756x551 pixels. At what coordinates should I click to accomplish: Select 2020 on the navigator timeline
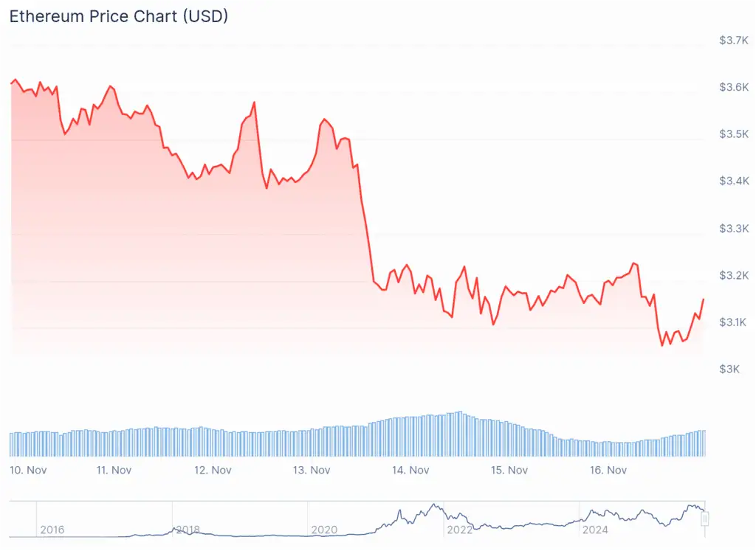point(324,530)
